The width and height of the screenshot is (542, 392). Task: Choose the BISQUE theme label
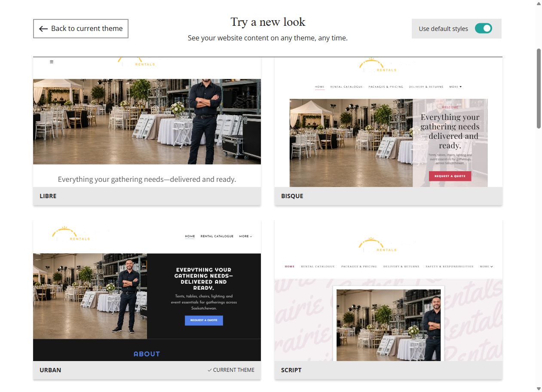click(x=292, y=196)
